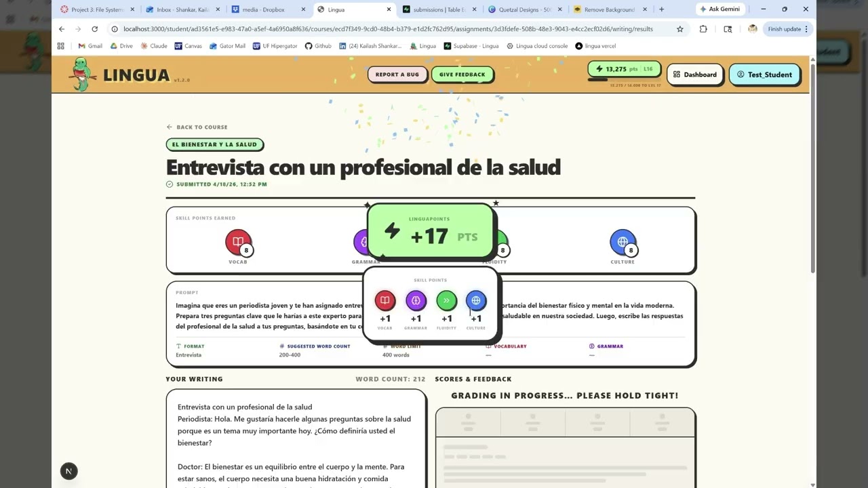Open the Drive bookmark

click(x=121, y=46)
